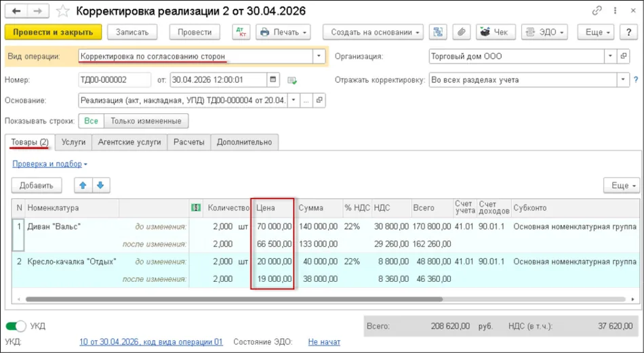Click price cell 66 500,00
The width and height of the screenshot is (644, 353).
[x=274, y=244]
